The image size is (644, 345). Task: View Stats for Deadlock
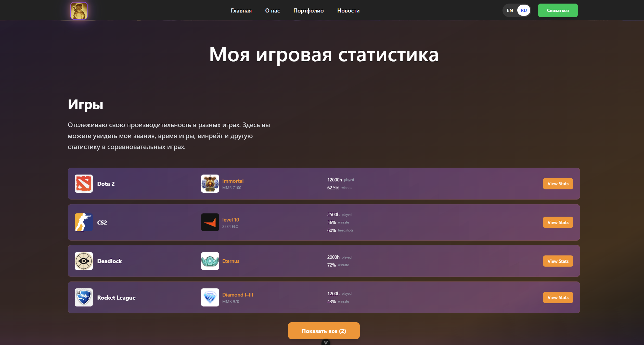click(x=558, y=261)
